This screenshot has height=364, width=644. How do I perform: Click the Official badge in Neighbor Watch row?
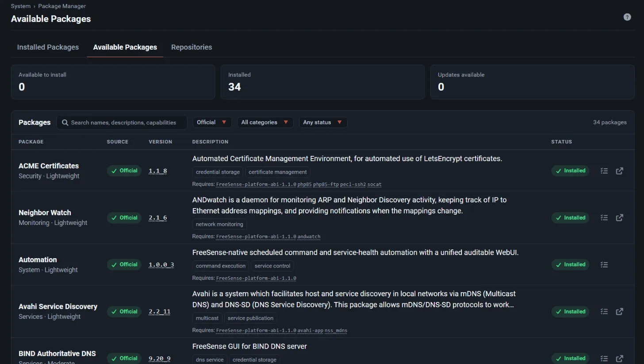[x=124, y=217]
